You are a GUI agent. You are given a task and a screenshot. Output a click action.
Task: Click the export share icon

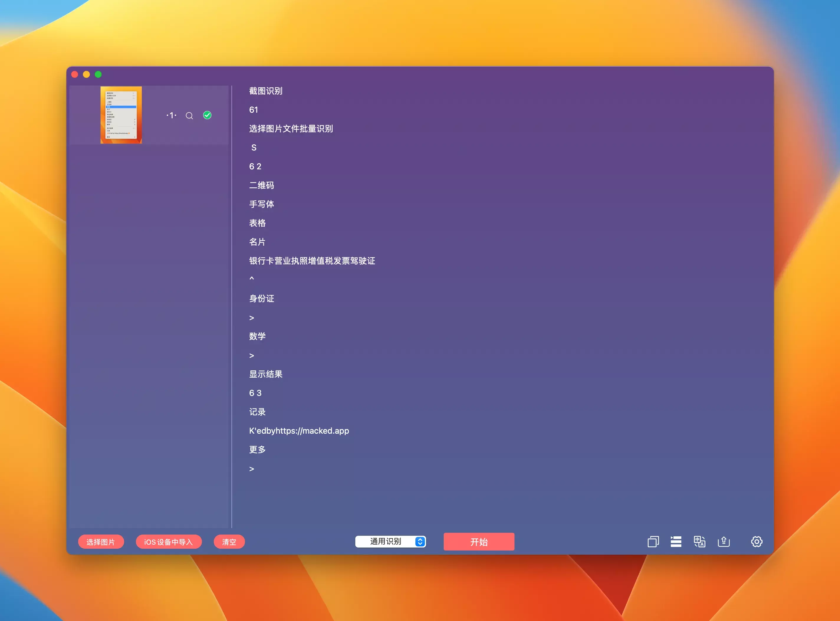(724, 542)
